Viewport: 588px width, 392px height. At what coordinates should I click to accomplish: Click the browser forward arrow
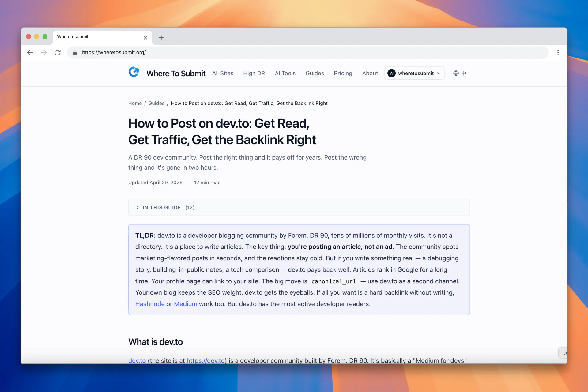[44, 52]
